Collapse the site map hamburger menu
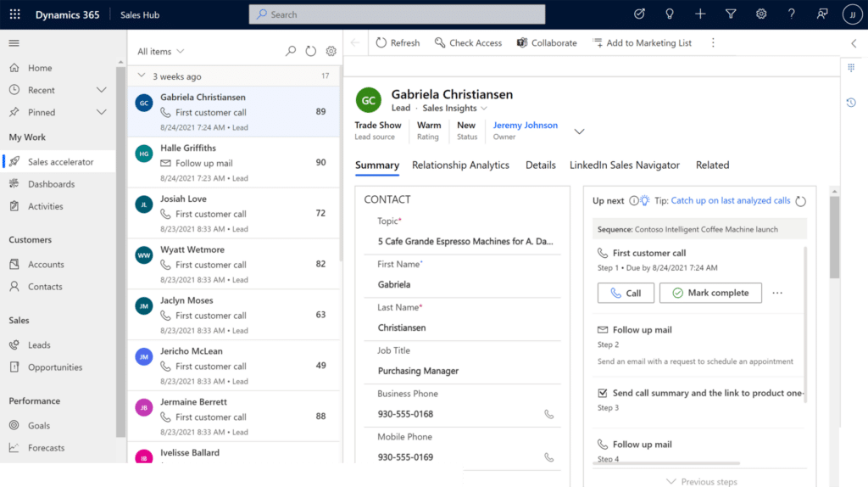The image size is (868, 487). tap(14, 43)
